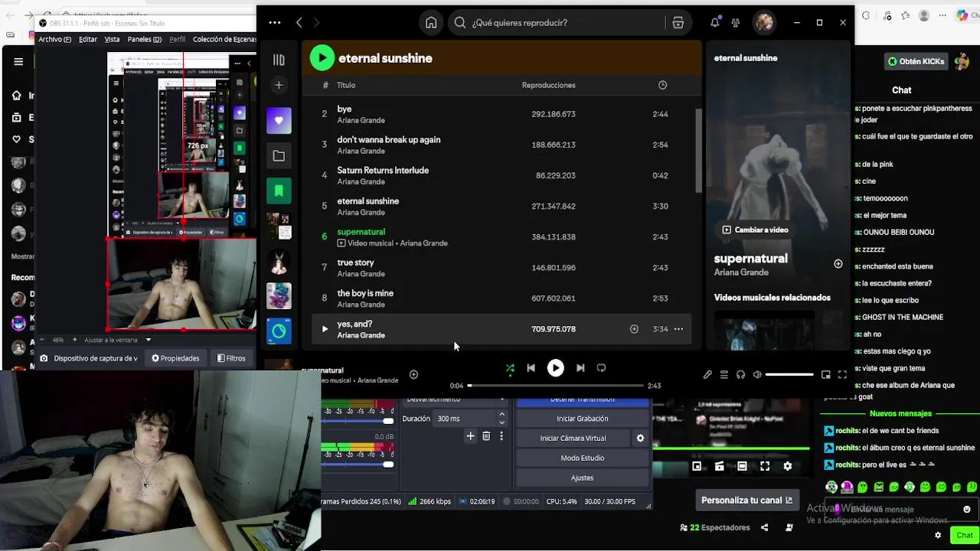This screenshot has height=551, width=980.
Task: Add supernatural via plus in right panel
Action: [838, 264]
